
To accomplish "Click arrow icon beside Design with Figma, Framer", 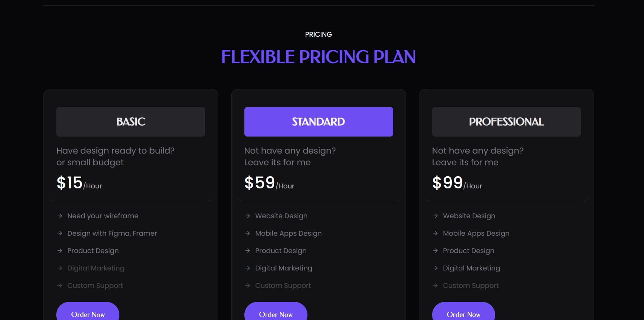I will click(x=60, y=233).
